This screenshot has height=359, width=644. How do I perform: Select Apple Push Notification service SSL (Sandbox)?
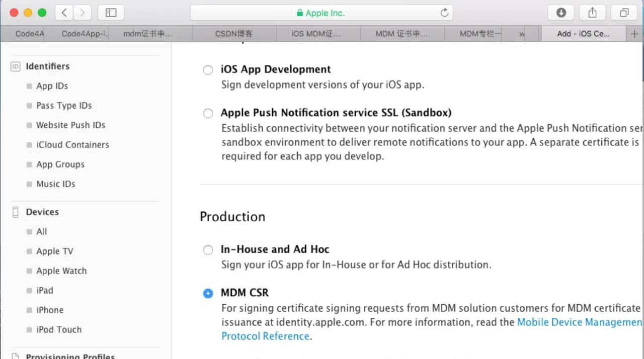point(208,113)
